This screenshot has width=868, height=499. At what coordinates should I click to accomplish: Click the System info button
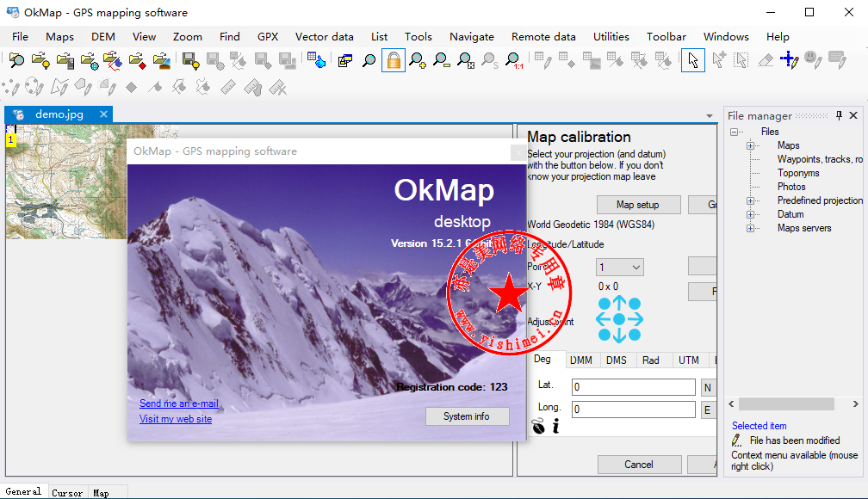(467, 416)
